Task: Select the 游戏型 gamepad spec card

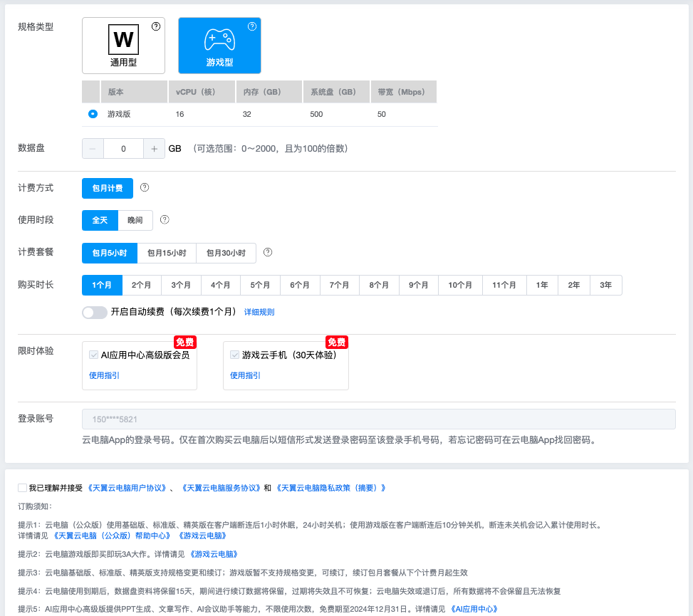Action: tap(219, 46)
